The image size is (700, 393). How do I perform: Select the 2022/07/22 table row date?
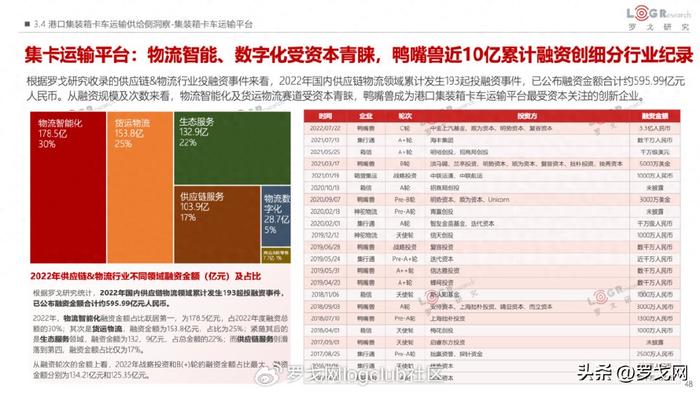[x=325, y=128]
